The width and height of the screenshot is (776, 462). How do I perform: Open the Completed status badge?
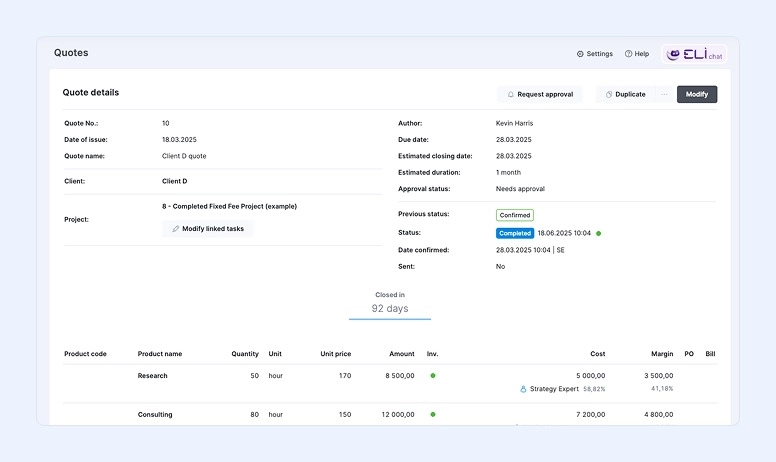pos(515,233)
